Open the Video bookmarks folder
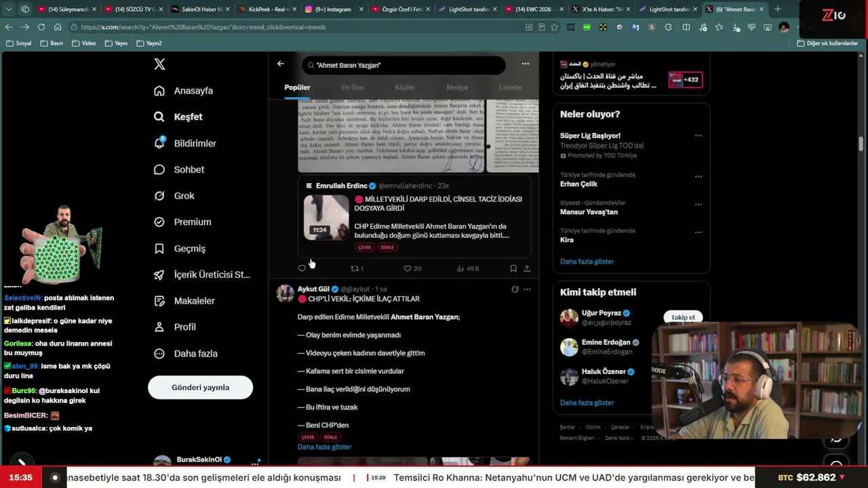This screenshot has width=868, height=488. tap(83, 43)
